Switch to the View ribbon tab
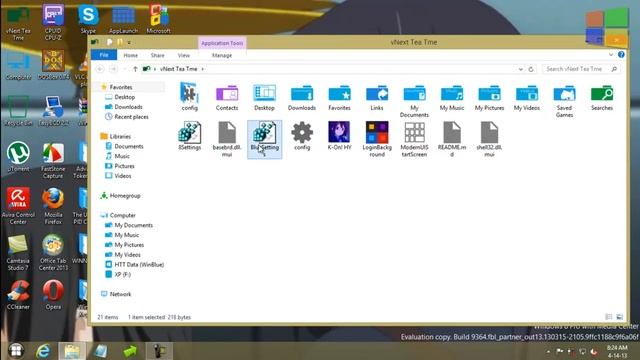 pyautogui.click(x=184, y=55)
